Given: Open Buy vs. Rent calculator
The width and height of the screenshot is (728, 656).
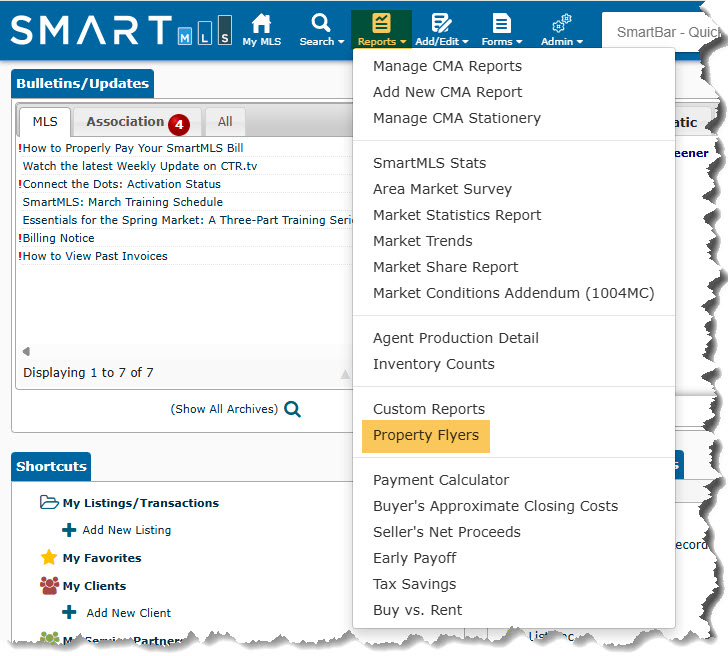Looking at the screenshot, I should tap(417, 610).
